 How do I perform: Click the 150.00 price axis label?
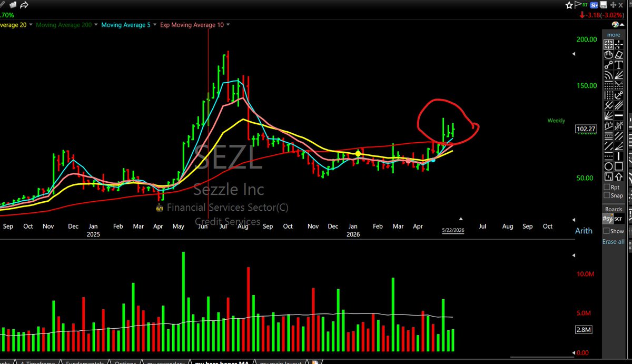pos(587,85)
